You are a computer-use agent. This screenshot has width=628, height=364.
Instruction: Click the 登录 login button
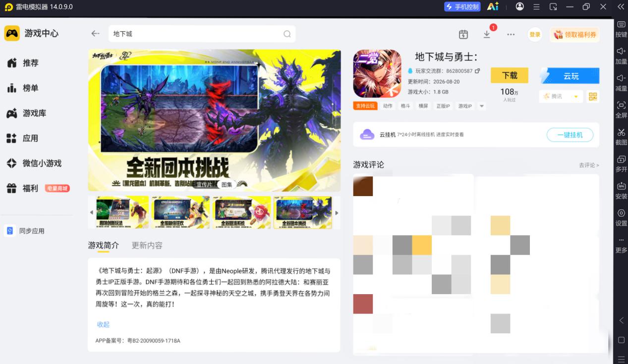[535, 35]
